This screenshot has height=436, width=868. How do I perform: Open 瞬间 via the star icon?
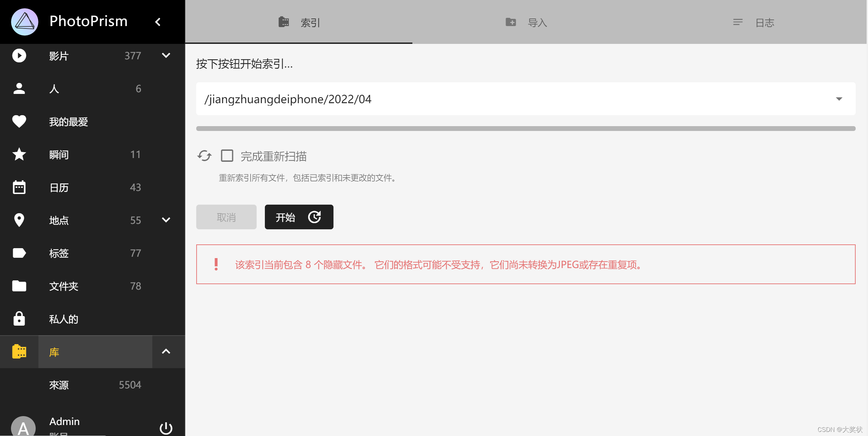coord(19,154)
